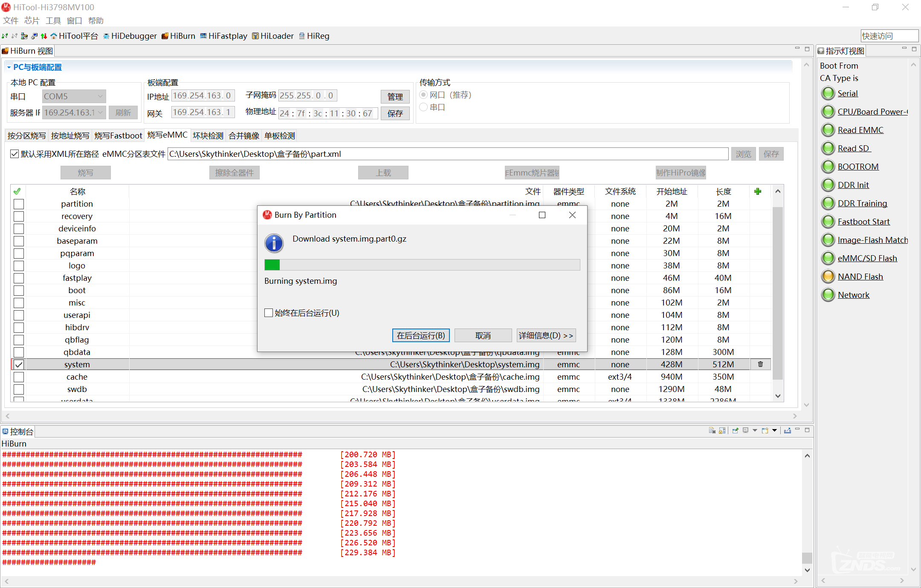Click the network computers toolbar icon

[24, 36]
